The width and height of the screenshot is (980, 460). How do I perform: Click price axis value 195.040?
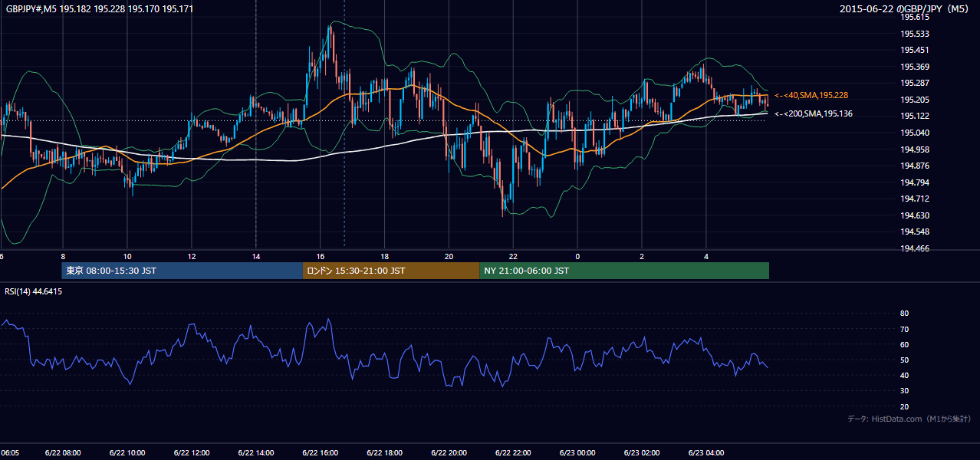click(x=914, y=133)
